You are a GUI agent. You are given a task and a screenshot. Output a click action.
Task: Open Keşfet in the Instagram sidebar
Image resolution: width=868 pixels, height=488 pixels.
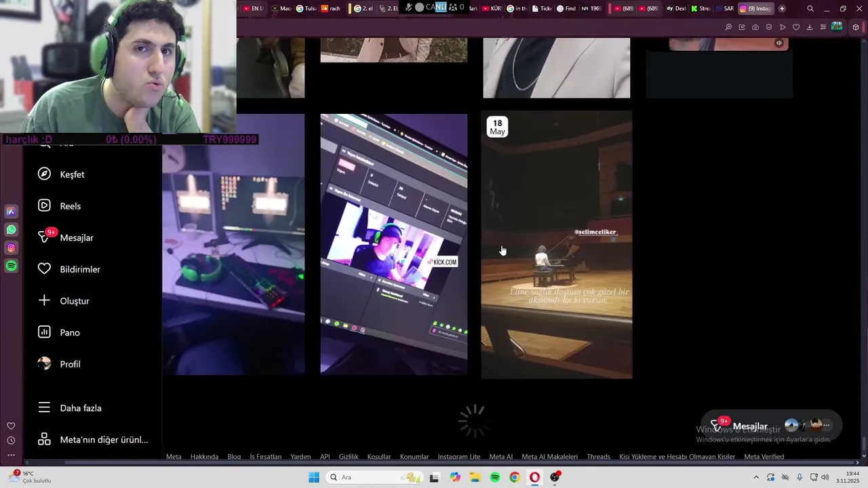(61, 174)
